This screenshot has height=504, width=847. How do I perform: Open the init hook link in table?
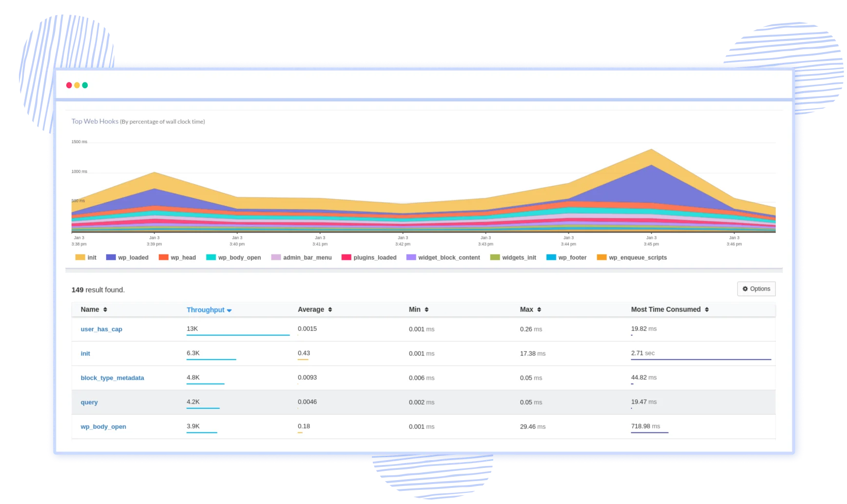pos(85,353)
